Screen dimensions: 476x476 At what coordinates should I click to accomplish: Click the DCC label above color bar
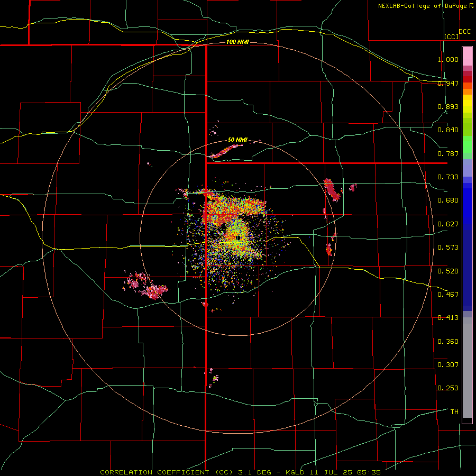coord(464,32)
